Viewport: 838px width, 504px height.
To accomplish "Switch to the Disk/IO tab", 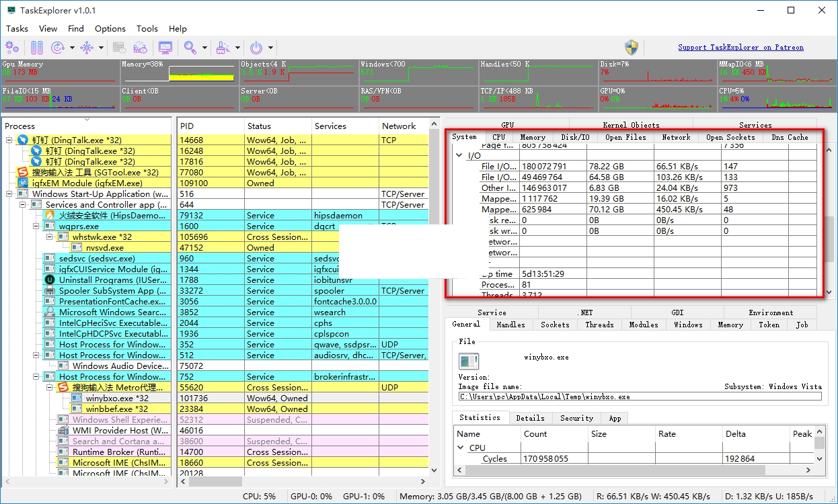I will 575,137.
